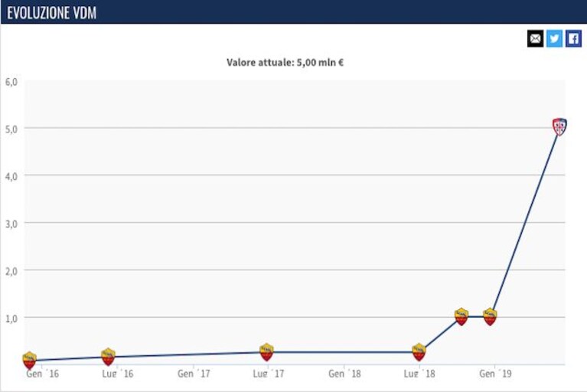Screen dimensions: 587x392
Task: Click the Roma crest marker at Gen '16
Action: click(x=29, y=360)
